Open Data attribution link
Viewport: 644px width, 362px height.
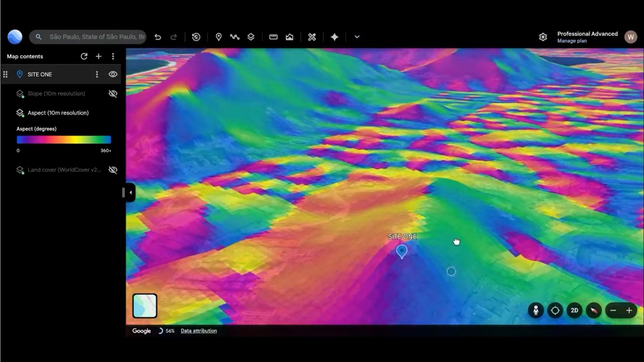(199, 331)
